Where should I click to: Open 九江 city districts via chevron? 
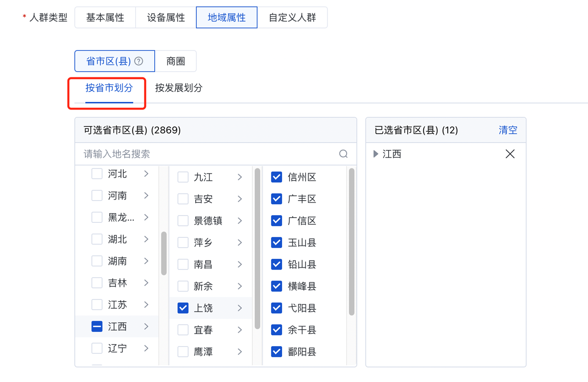(240, 177)
